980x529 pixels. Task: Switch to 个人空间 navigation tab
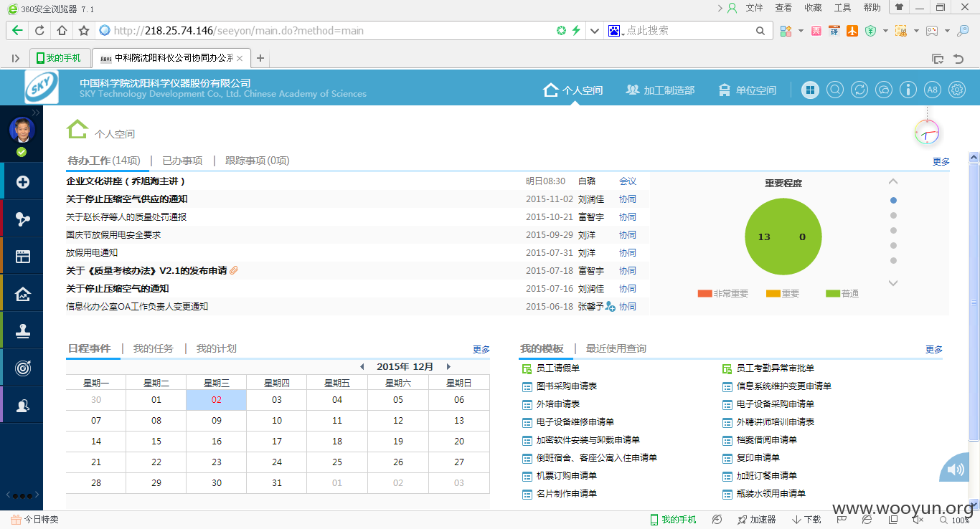tap(573, 90)
